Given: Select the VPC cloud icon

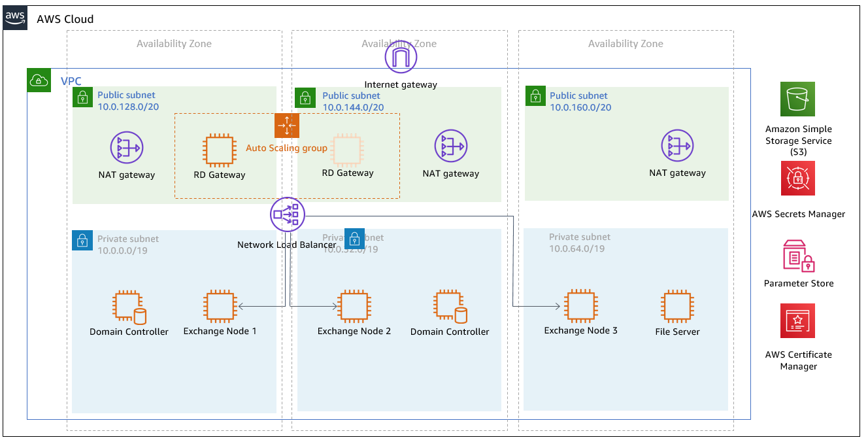Looking at the screenshot, I should [39, 80].
